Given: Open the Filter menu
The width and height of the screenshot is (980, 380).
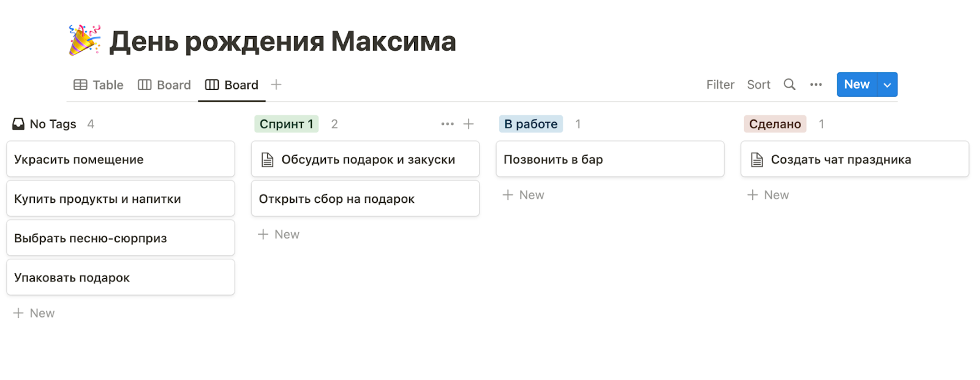Looking at the screenshot, I should tap(720, 85).
